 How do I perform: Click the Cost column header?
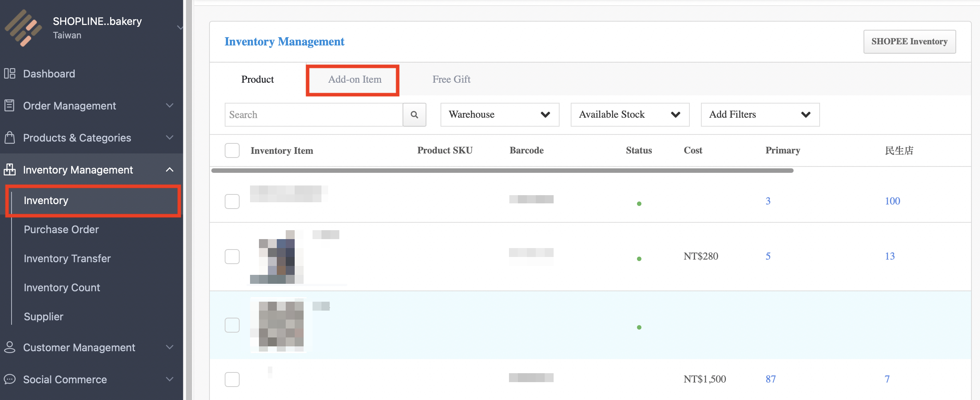(x=693, y=150)
